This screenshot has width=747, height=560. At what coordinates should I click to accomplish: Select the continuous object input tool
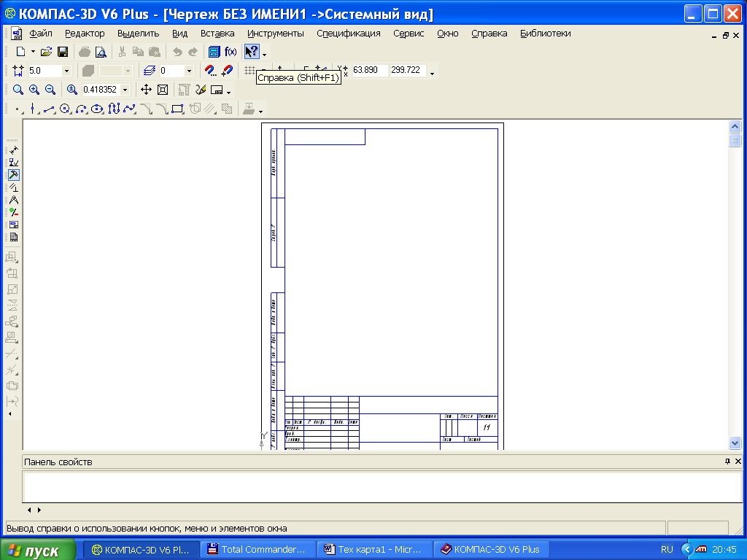click(114, 109)
